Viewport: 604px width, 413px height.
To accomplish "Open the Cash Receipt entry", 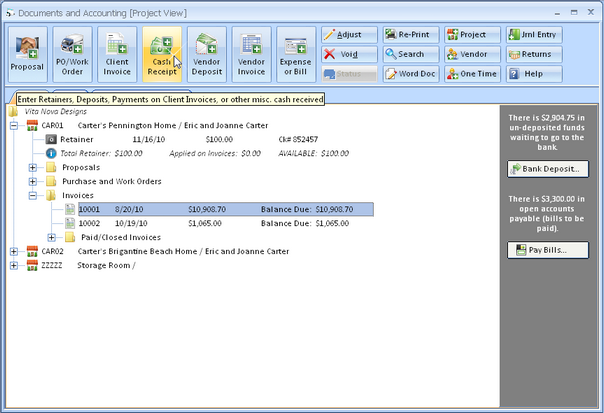I will pos(162,54).
